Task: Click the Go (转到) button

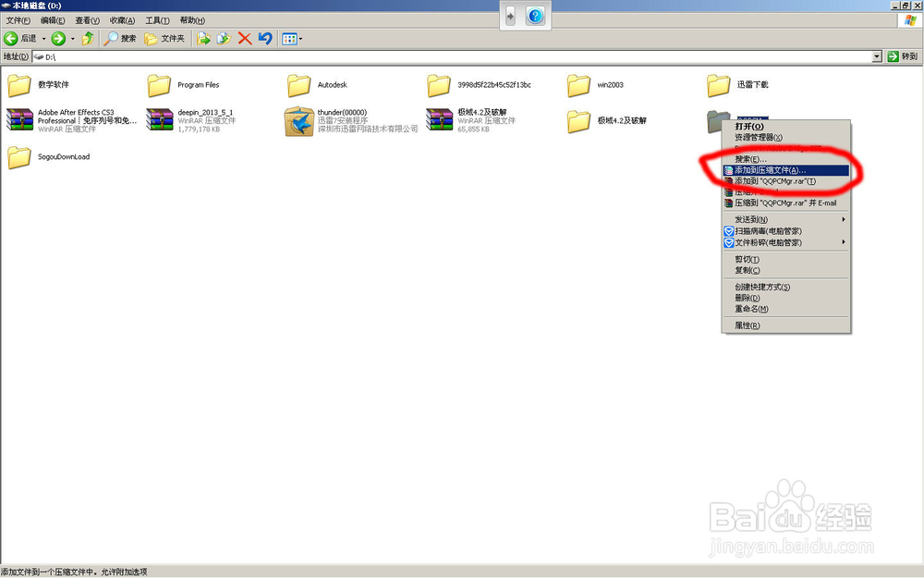Action: [903, 56]
